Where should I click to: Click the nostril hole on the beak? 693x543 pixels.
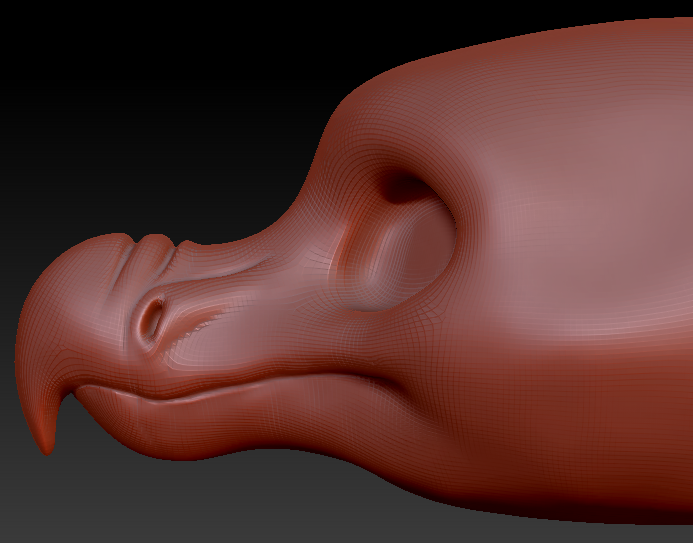pyautogui.click(x=152, y=318)
